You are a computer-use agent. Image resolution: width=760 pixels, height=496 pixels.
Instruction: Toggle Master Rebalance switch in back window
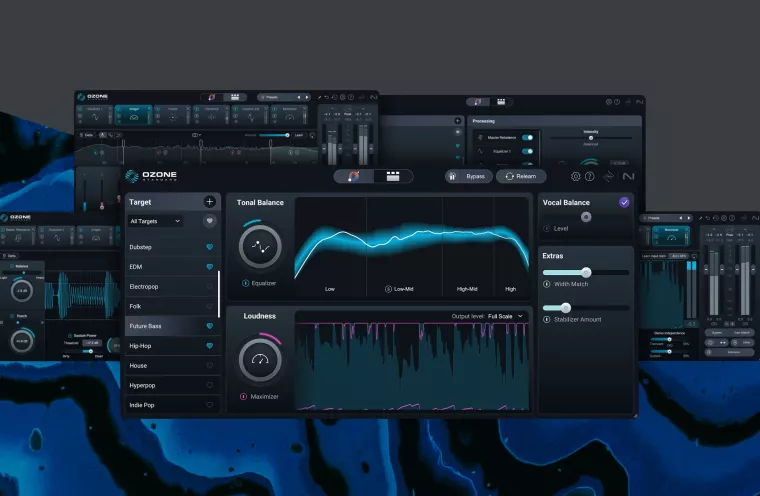[527, 138]
